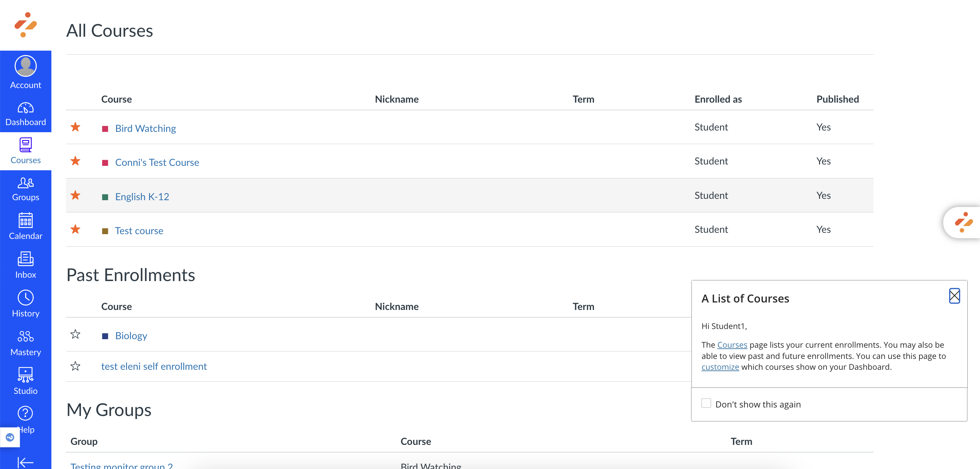Favorite the Biology course star

click(x=75, y=334)
